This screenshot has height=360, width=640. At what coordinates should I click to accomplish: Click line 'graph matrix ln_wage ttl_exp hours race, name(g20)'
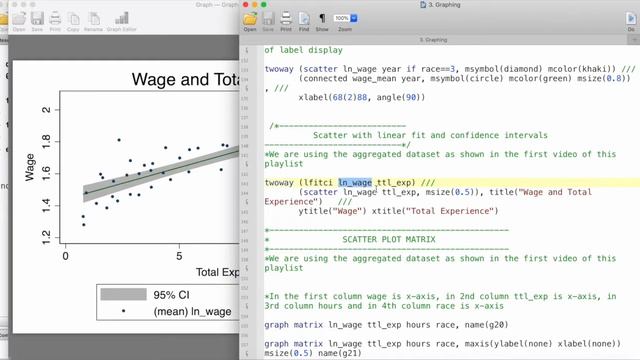tap(386, 325)
